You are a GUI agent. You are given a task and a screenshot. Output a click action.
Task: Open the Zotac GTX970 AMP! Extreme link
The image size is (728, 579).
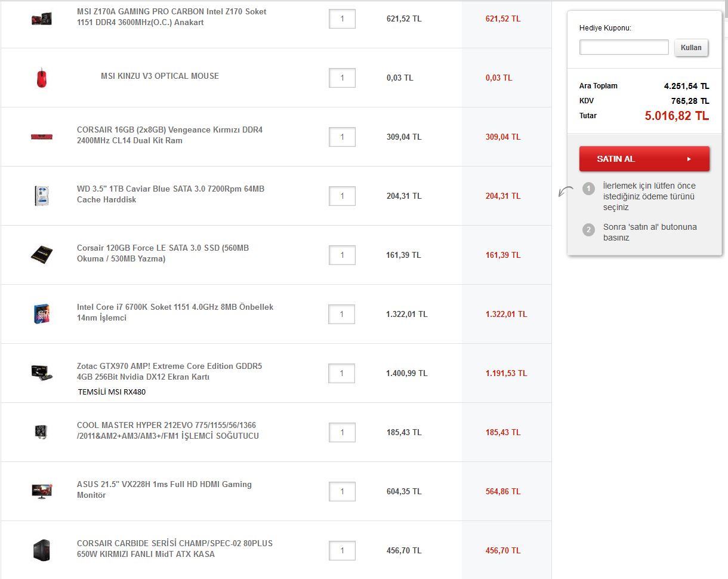tap(169, 371)
